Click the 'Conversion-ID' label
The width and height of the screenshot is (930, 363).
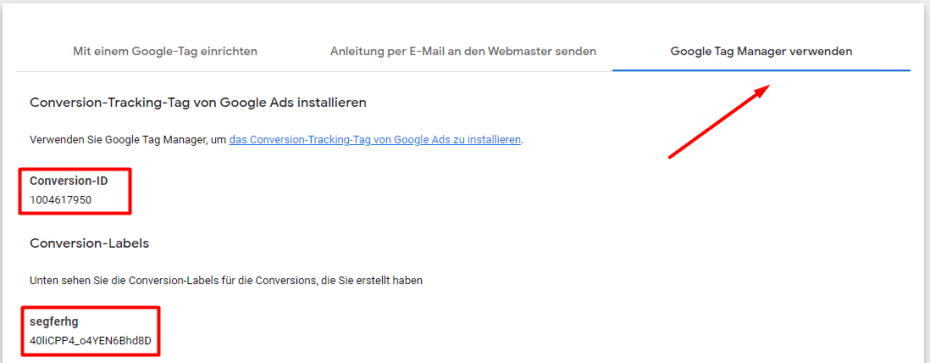(69, 182)
